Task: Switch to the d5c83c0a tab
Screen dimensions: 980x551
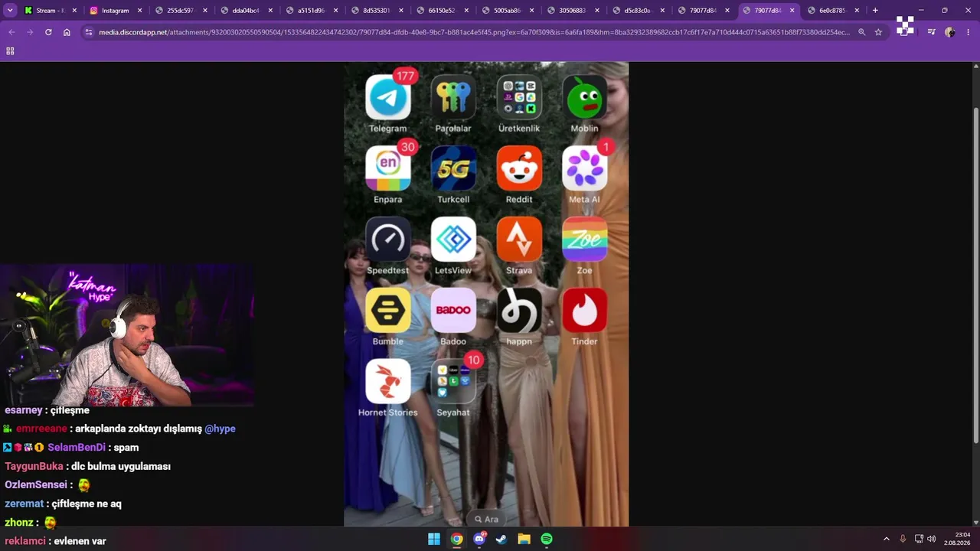Action: coord(637,11)
